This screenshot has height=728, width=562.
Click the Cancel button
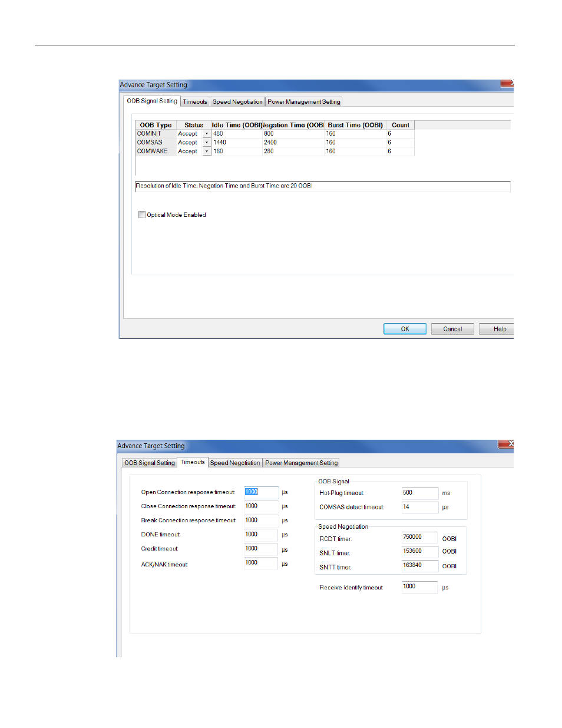[452, 329]
